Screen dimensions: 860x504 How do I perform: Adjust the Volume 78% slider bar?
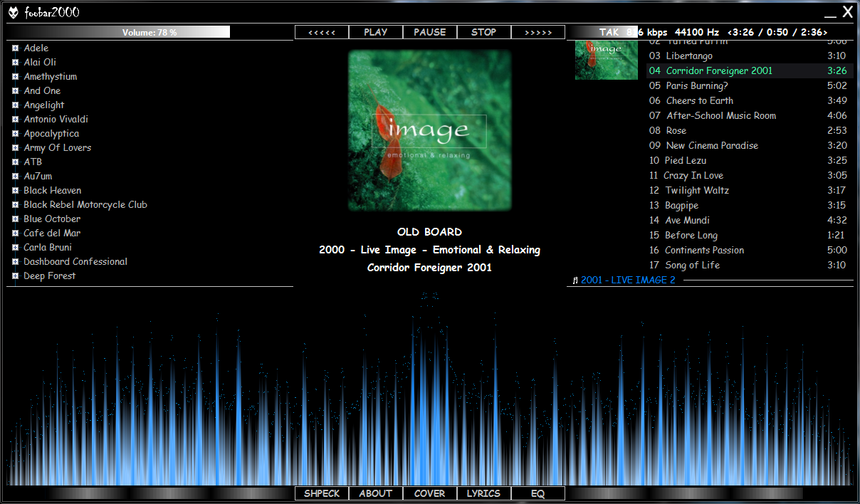click(118, 32)
